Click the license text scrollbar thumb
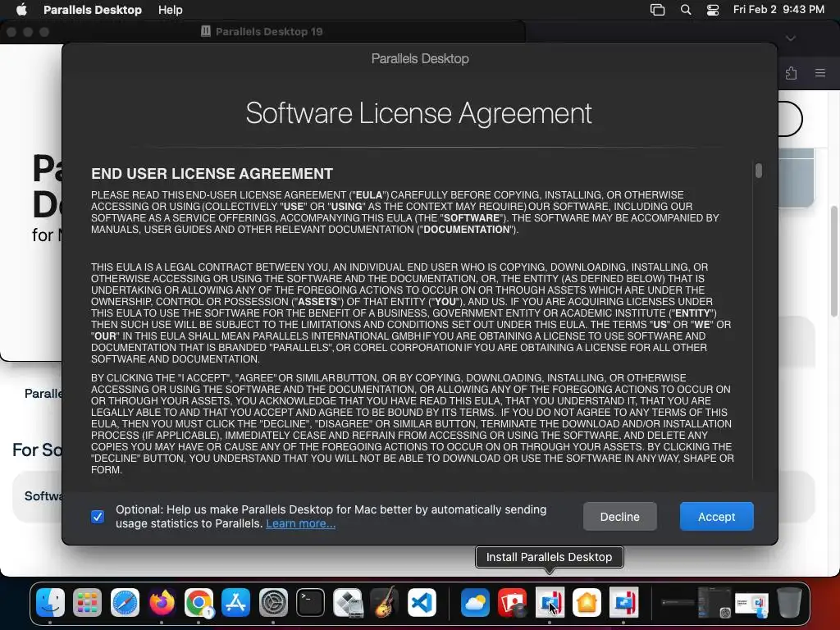The height and width of the screenshot is (630, 840). coord(759,171)
